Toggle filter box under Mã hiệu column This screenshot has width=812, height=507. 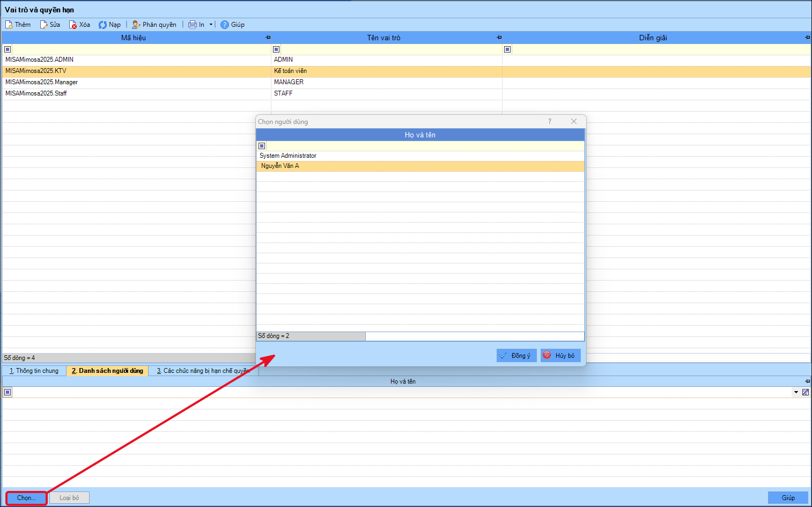click(x=8, y=49)
